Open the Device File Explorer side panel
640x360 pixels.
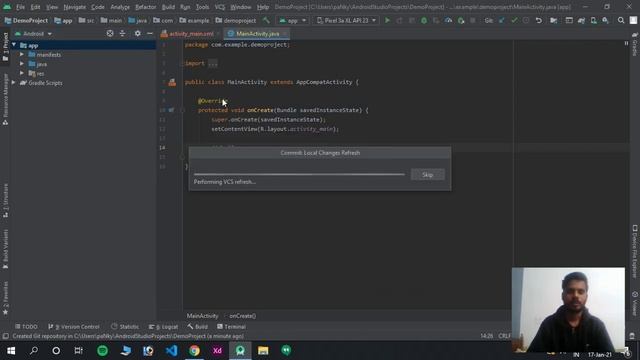(x=635, y=251)
